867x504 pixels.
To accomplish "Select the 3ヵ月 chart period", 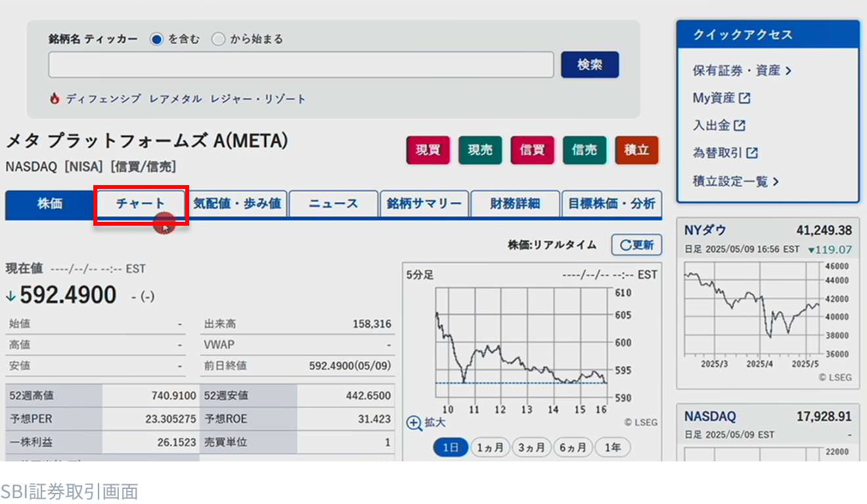I will (x=532, y=448).
